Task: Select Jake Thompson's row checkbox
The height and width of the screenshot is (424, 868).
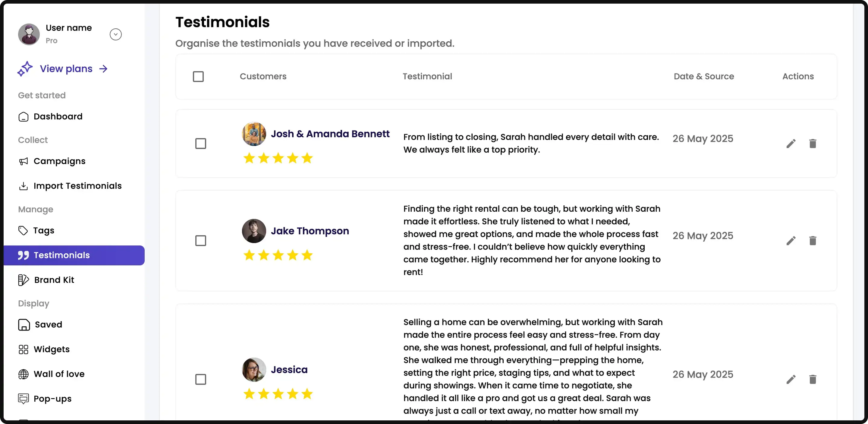Action: pyautogui.click(x=200, y=241)
